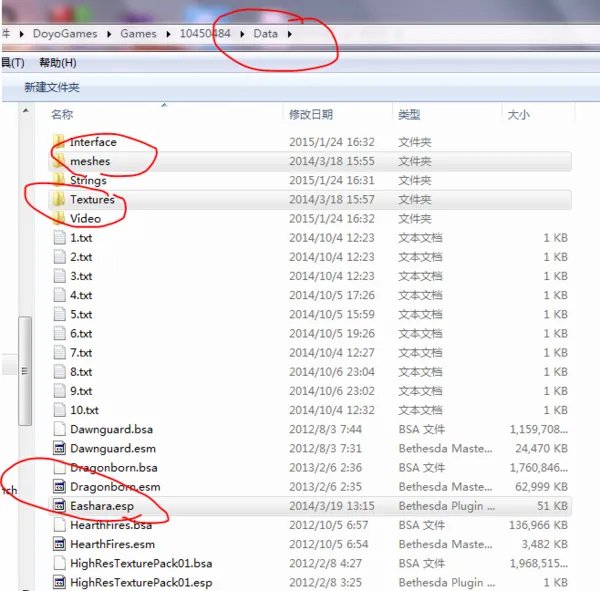This screenshot has height=591, width=600.
Task: Select the Eashara.esp file name
Action: point(102,506)
